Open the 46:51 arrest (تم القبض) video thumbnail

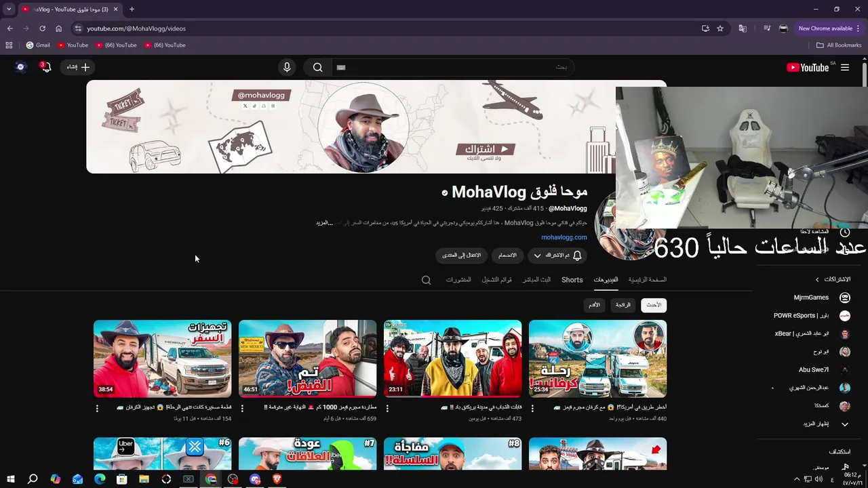307,359
